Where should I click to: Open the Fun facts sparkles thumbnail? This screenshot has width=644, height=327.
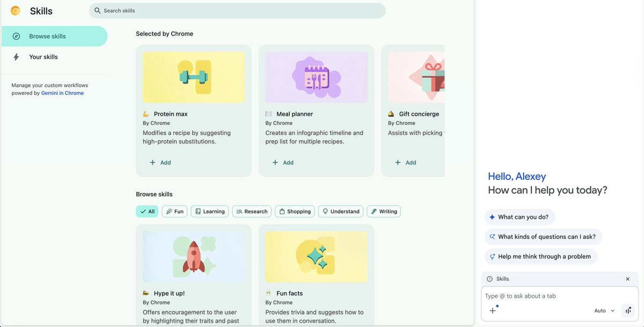tap(316, 257)
